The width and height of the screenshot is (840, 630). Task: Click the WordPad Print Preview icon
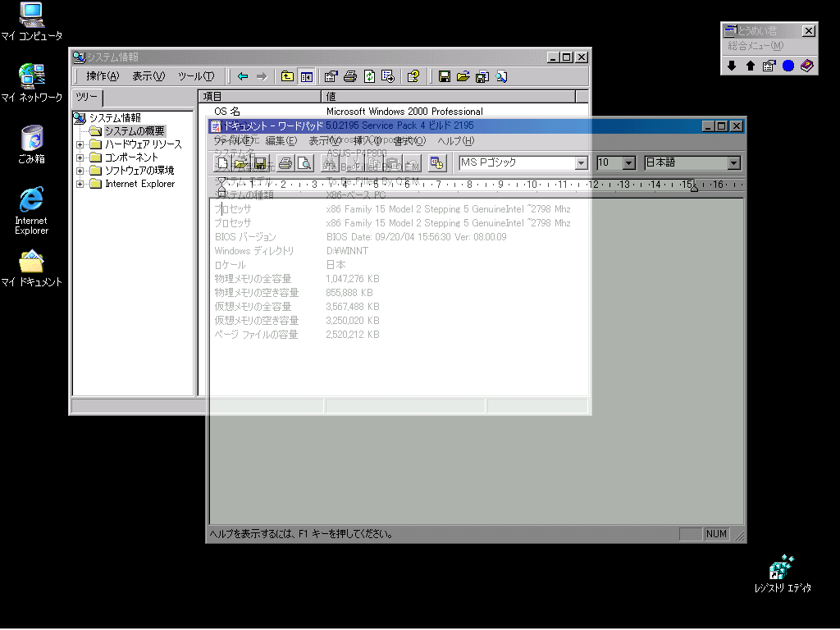305,163
